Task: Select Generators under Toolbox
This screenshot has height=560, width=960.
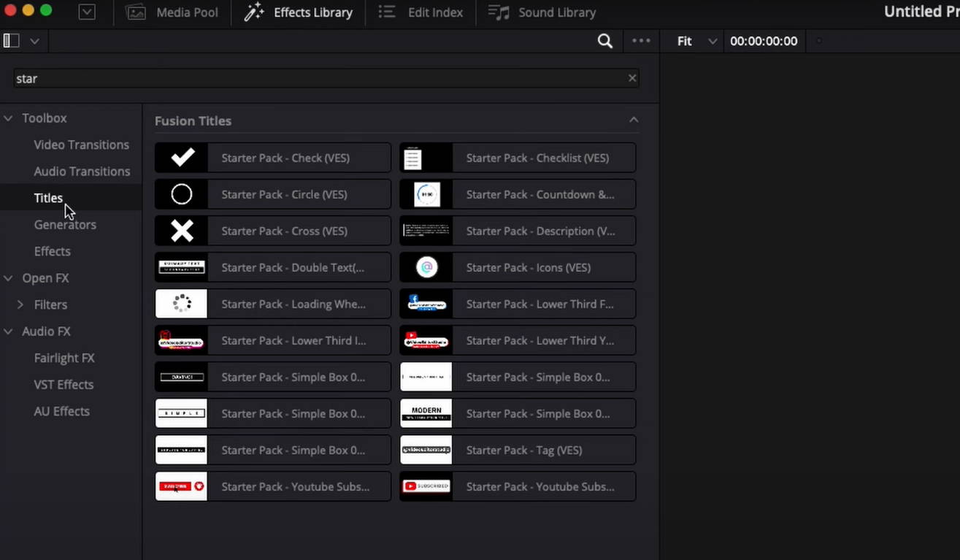Action: coord(65,224)
